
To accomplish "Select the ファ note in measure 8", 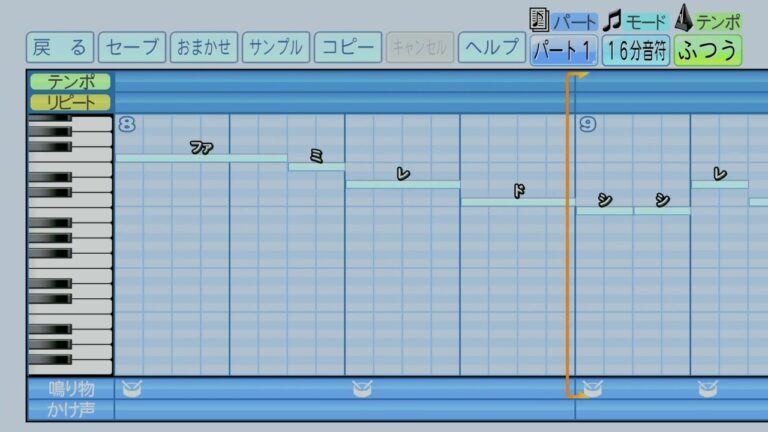I will click(x=201, y=157).
